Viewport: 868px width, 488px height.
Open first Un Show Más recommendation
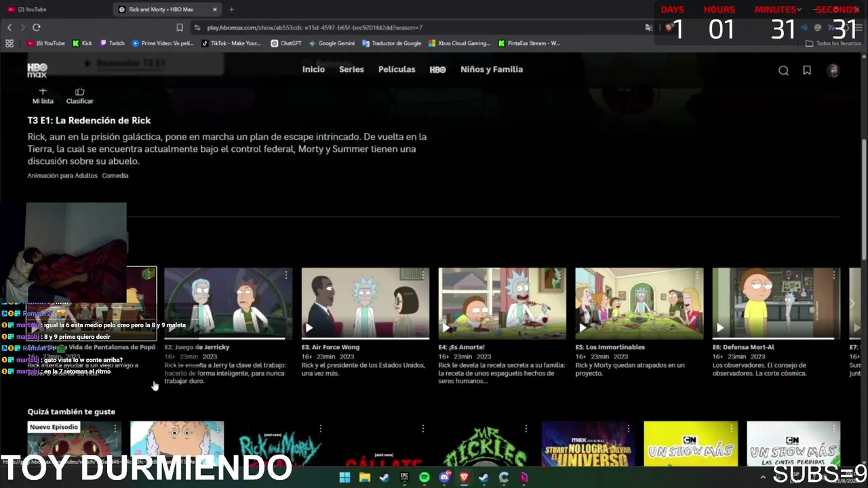click(690, 444)
